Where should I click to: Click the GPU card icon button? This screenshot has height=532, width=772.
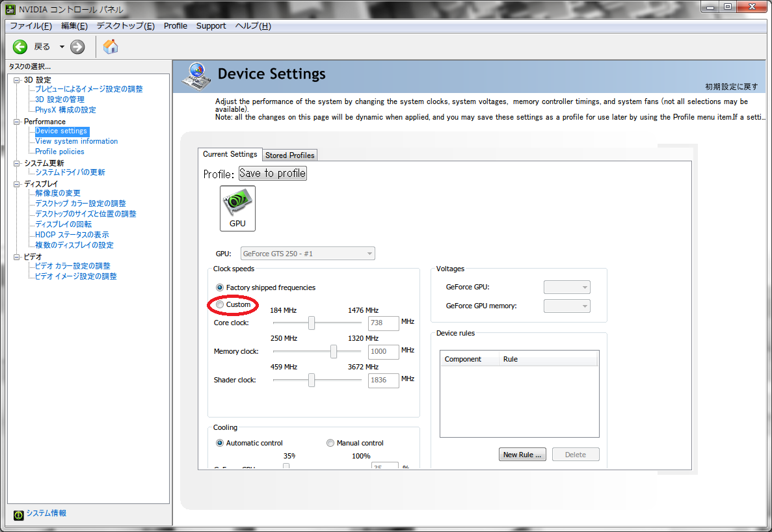point(237,208)
